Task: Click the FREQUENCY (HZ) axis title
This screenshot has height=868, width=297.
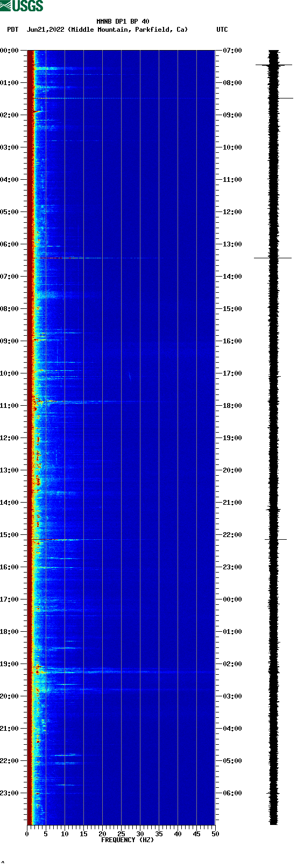Action: (128, 840)
